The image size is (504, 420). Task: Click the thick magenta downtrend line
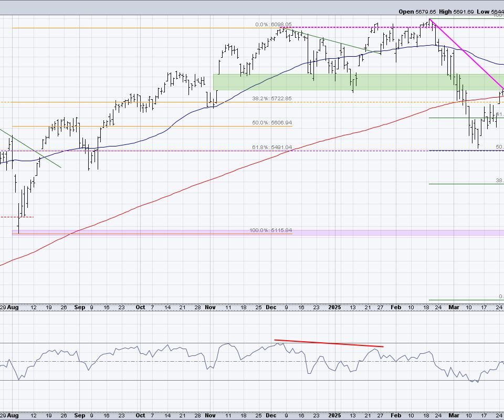click(465, 52)
